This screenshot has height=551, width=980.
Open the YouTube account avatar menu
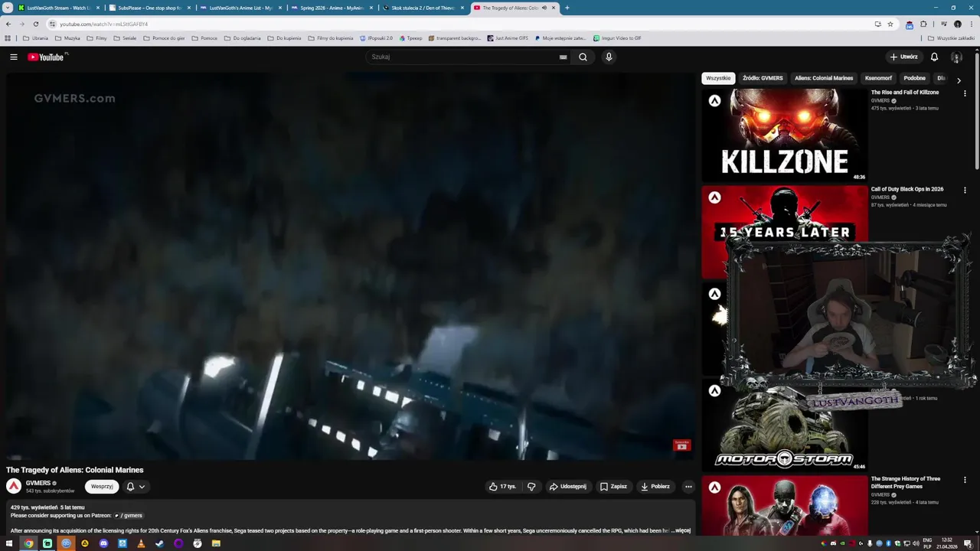tap(956, 57)
